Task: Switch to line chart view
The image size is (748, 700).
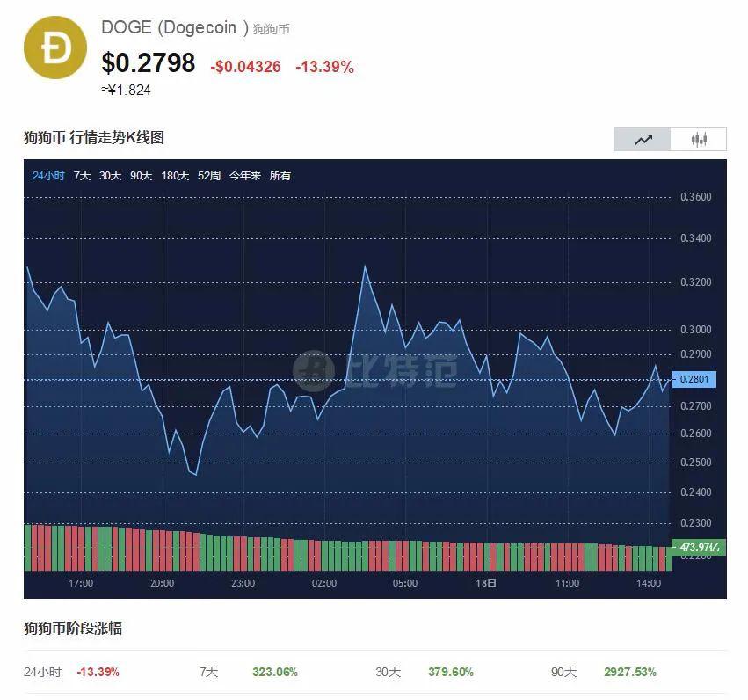Action: click(x=643, y=139)
